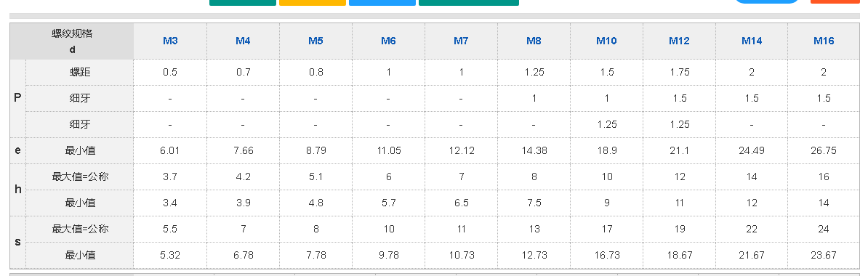Select the M5 thread specification link

[316, 41]
